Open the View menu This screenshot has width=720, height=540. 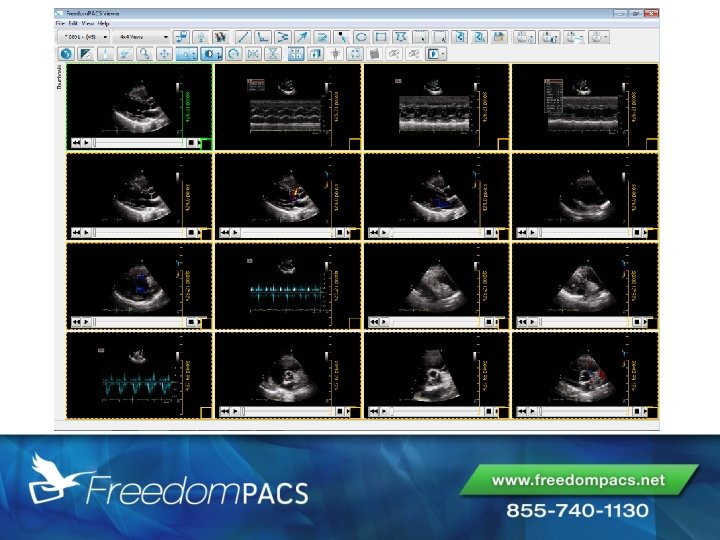87,23
